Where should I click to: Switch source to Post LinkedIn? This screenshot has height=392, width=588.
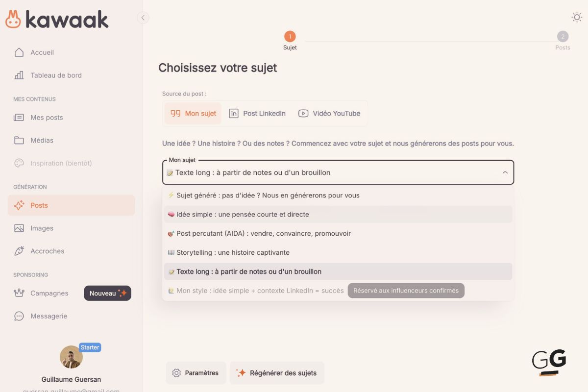tap(257, 113)
